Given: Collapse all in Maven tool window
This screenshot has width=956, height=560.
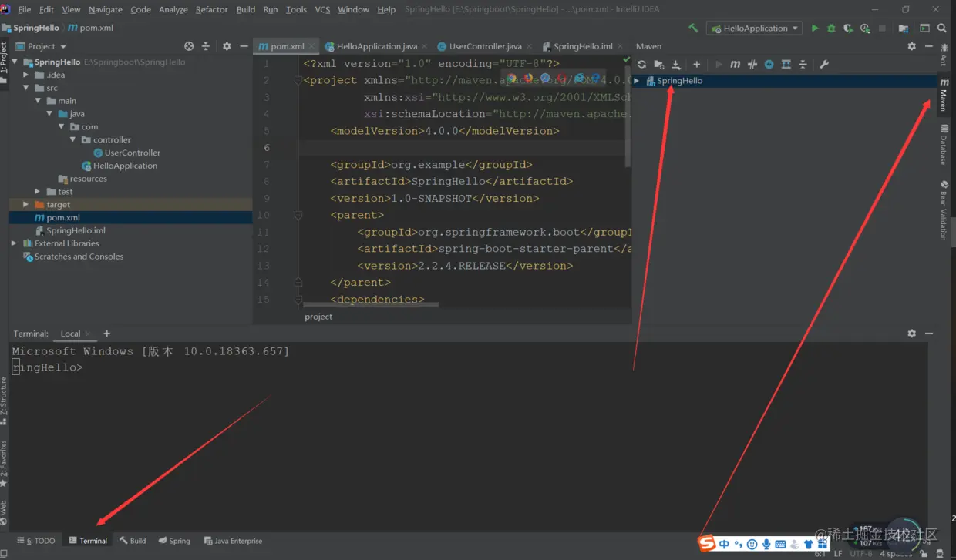Looking at the screenshot, I should (803, 65).
